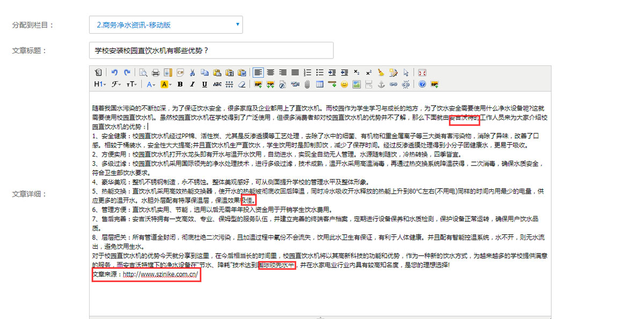Paste from Word icon
The height and width of the screenshot is (319, 644).
tap(241, 72)
